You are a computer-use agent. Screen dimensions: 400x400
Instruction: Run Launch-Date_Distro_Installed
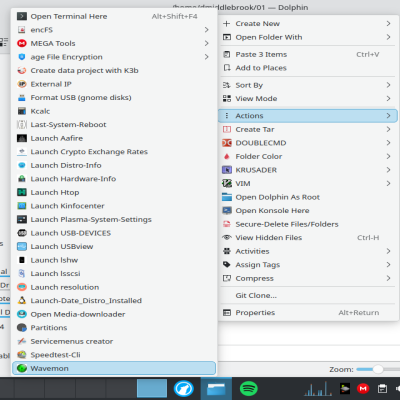114,301
